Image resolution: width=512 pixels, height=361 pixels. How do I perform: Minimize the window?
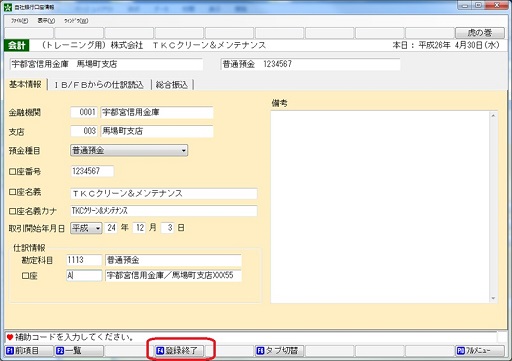click(464, 5)
